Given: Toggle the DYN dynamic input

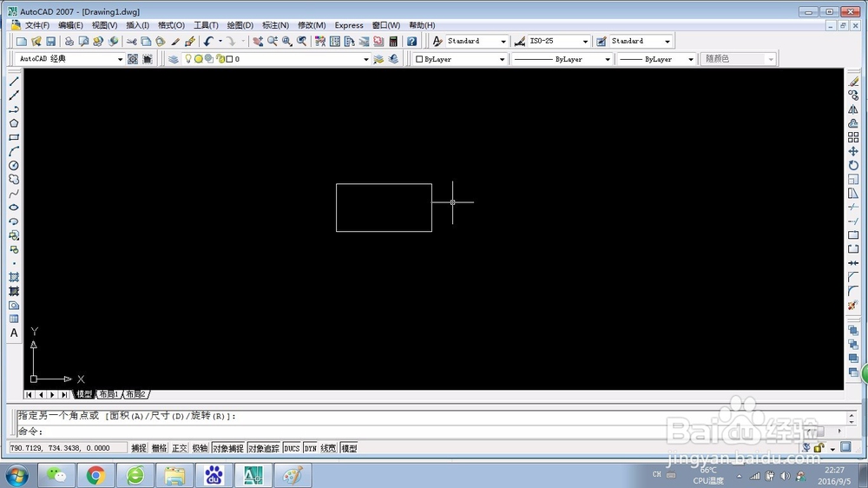Looking at the screenshot, I should point(311,448).
